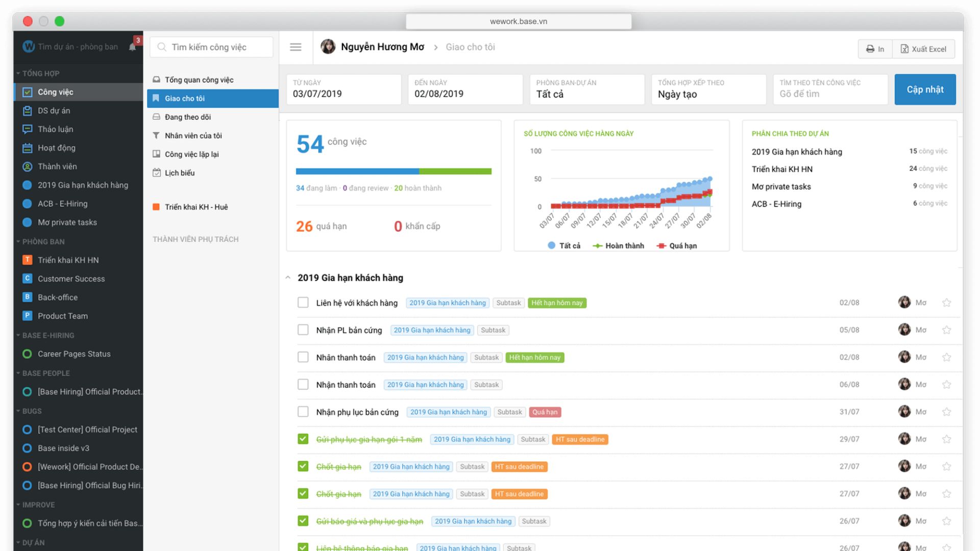Image resolution: width=980 pixels, height=551 pixels.
Task: Click the In print button
Action: tap(875, 49)
